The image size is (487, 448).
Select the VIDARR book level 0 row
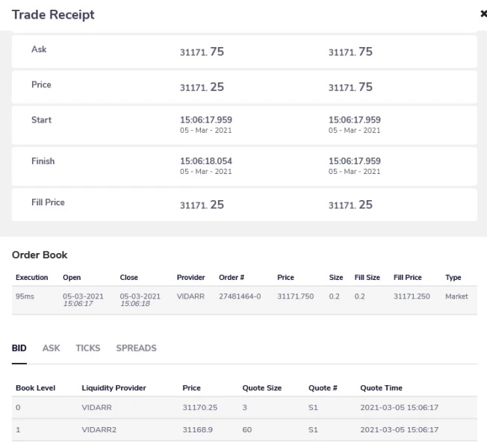(244, 408)
